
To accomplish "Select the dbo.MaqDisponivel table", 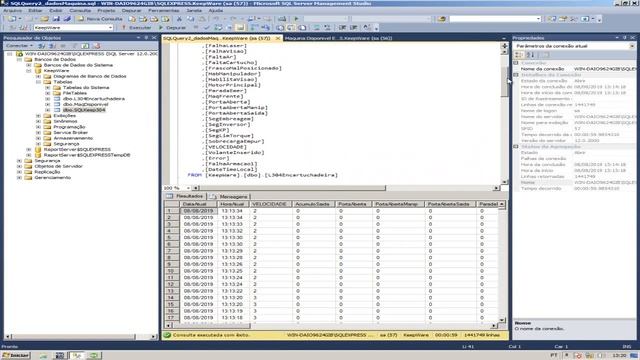I will click(x=86, y=104).
